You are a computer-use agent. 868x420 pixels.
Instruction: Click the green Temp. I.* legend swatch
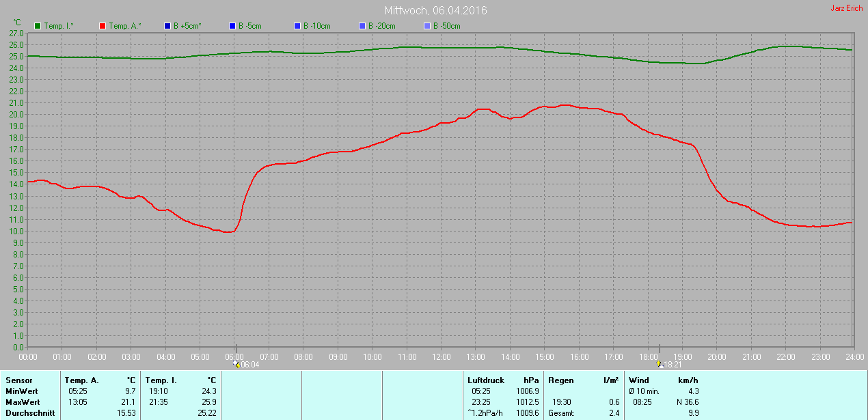(x=38, y=26)
